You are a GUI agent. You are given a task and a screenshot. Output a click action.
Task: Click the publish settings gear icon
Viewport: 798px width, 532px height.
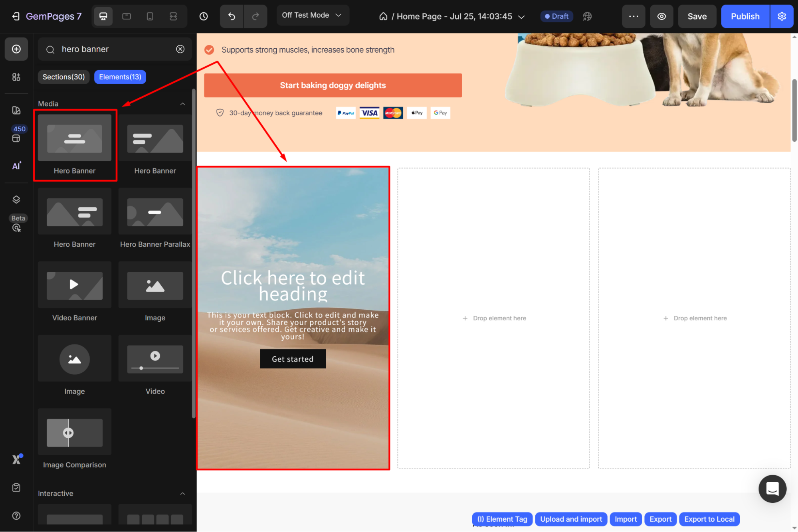pyautogui.click(x=782, y=16)
